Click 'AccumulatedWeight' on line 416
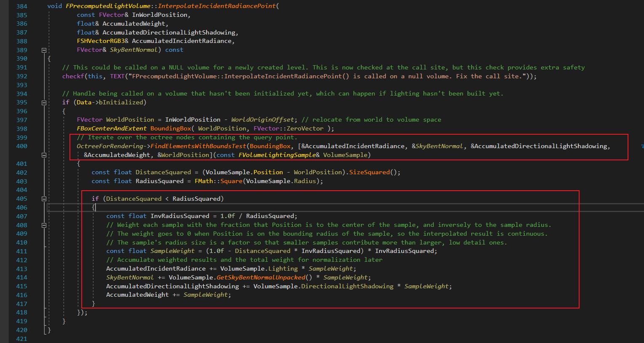 [x=137, y=295]
